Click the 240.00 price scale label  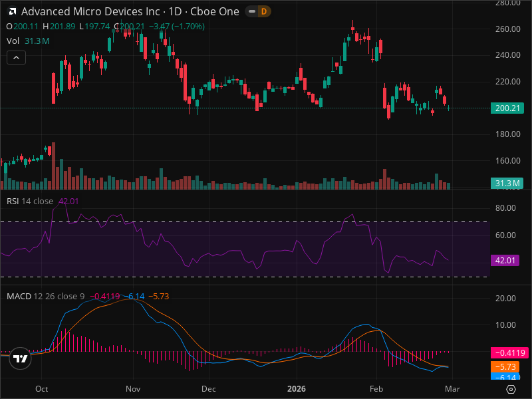coord(507,55)
